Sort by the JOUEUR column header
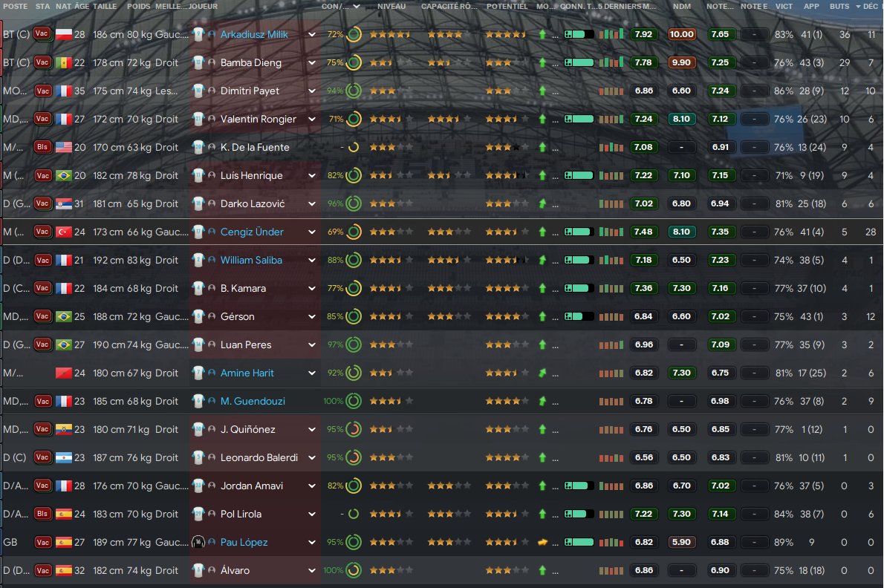884x588 pixels. coord(203,6)
